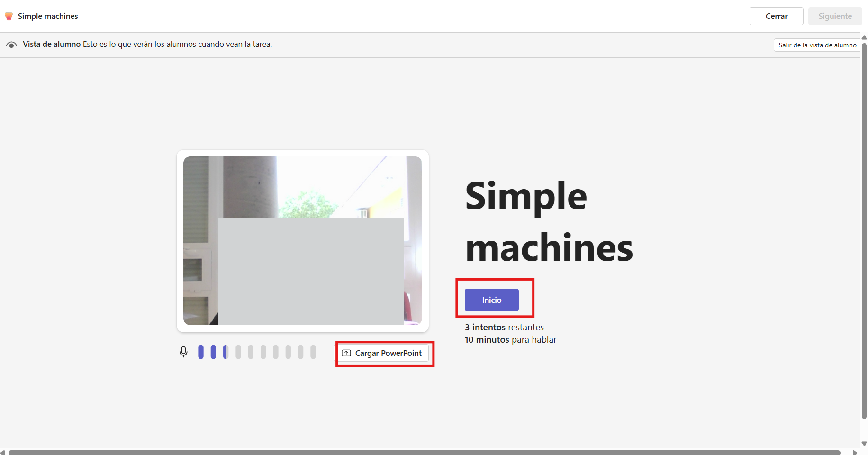Exit student view via Salir de la vista de alumno
This screenshot has width=868, height=455.
tap(817, 45)
